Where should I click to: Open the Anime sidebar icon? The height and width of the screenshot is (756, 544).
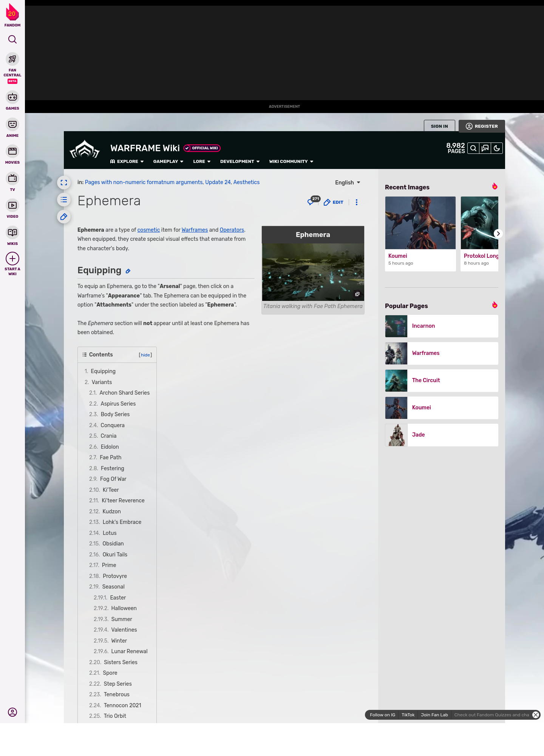[12, 124]
